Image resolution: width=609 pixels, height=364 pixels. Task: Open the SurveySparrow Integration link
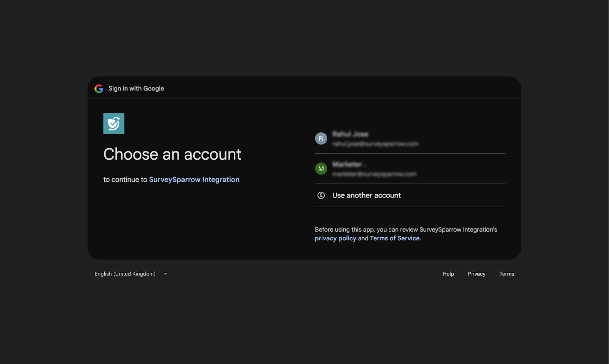(x=194, y=180)
